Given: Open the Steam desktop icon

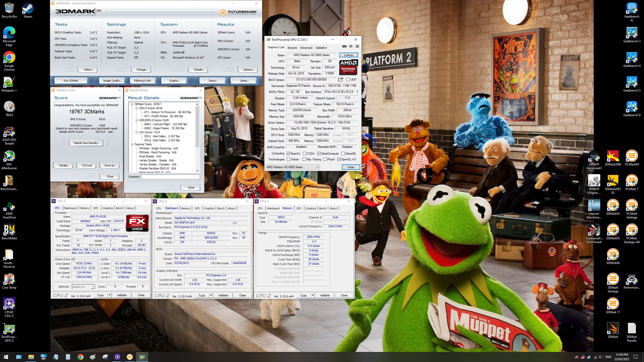Looking at the screenshot, I should tap(28, 10).
